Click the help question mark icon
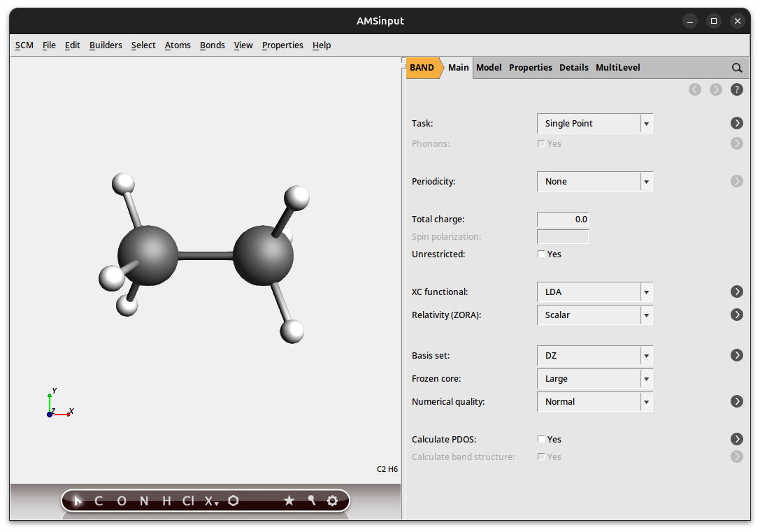This screenshot has width=760, height=532. [x=737, y=89]
